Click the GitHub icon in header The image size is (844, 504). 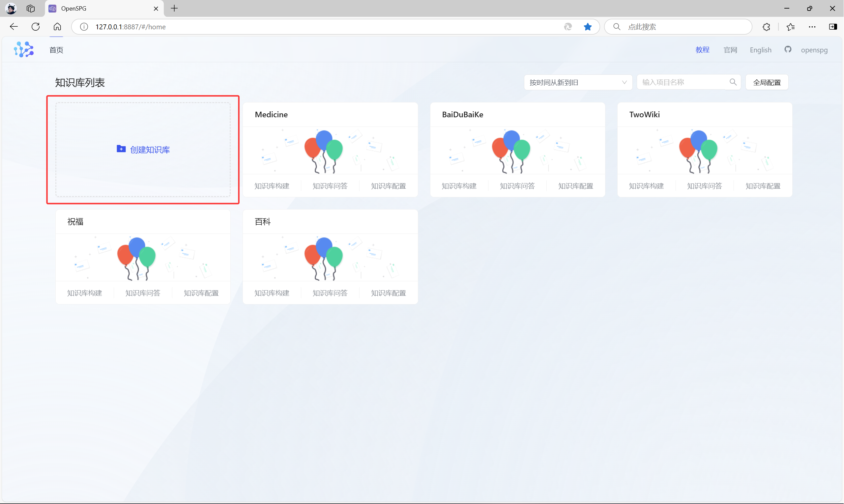[788, 50]
